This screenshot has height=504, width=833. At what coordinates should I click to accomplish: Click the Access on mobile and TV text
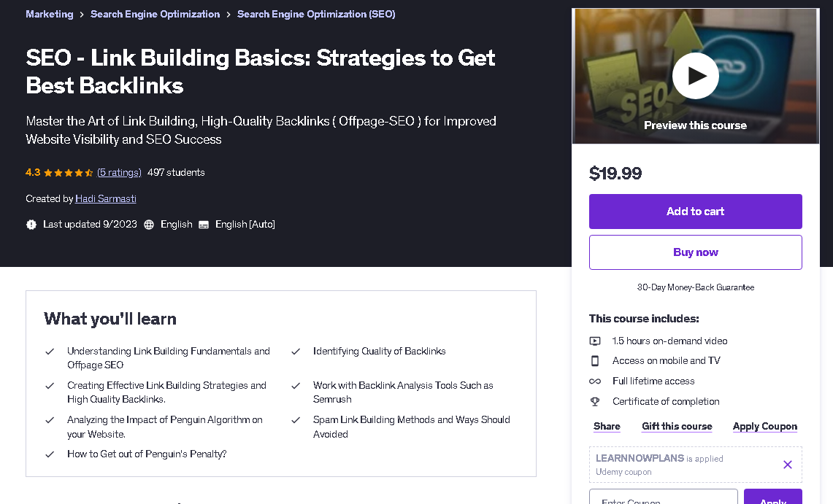[667, 361]
